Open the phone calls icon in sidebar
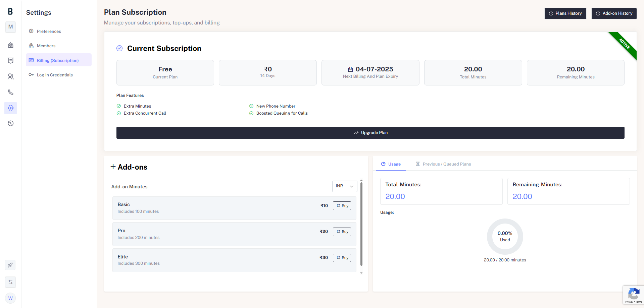The width and height of the screenshot is (644, 308). pos(11,92)
